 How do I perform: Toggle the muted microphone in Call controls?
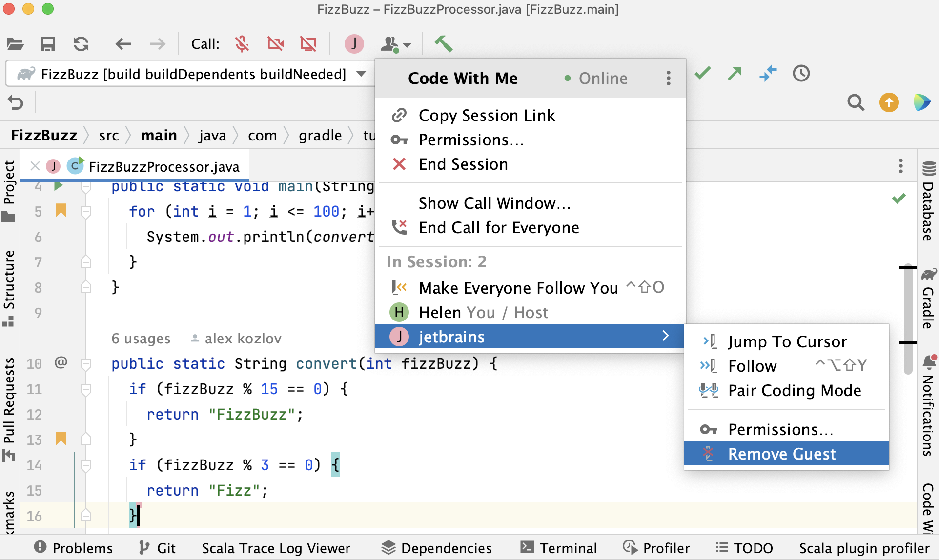pos(242,44)
